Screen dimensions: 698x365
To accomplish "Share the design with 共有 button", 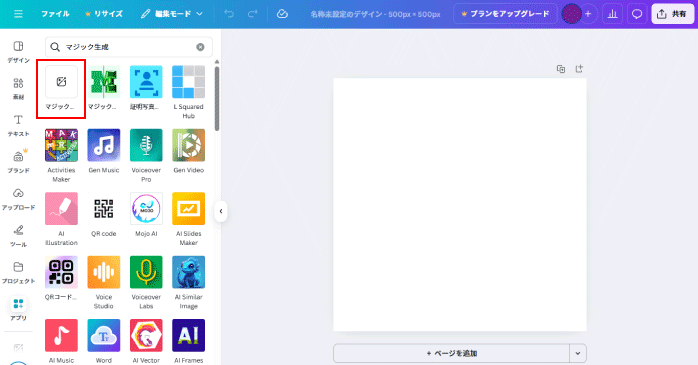I will tap(672, 14).
